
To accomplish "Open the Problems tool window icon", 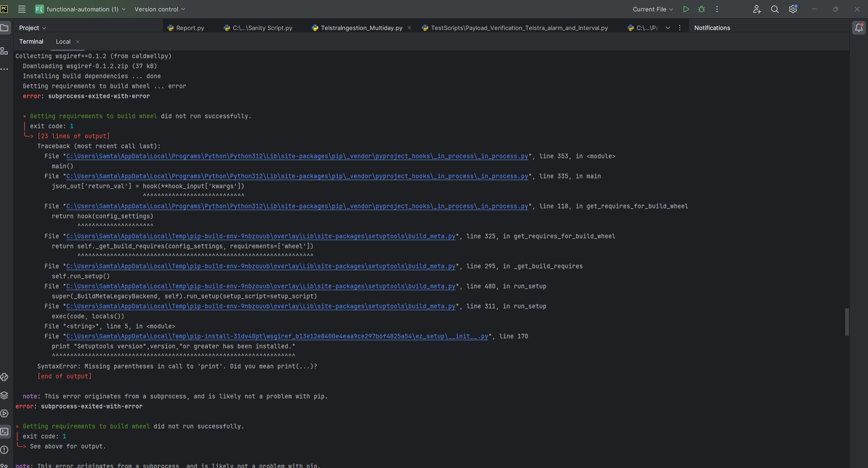I will coord(5,450).
